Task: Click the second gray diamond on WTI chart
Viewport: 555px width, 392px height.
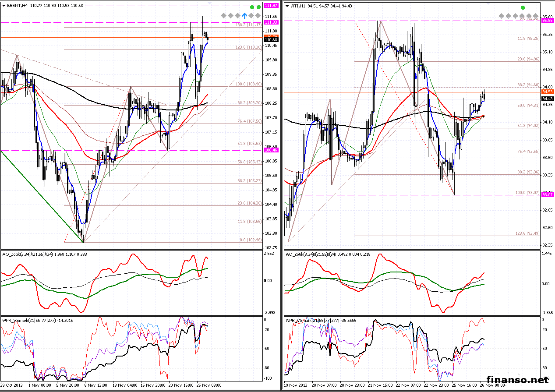Action: pyautogui.click(x=508, y=16)
